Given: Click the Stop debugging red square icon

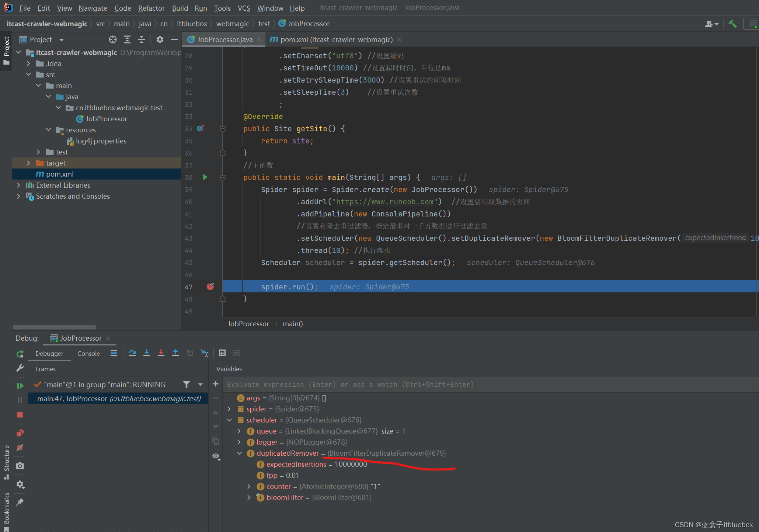Looking at the screenshot, I should click(20, 415).
